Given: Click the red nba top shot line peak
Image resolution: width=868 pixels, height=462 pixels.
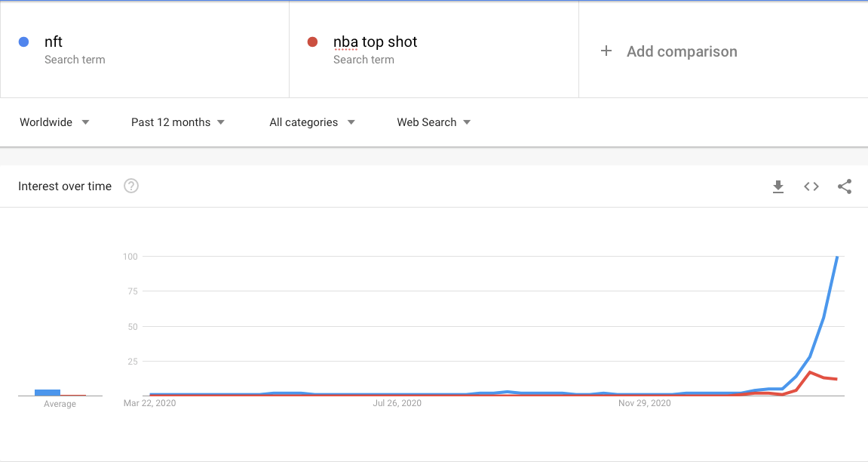Looking at the screenshot, I should point(810,372).
